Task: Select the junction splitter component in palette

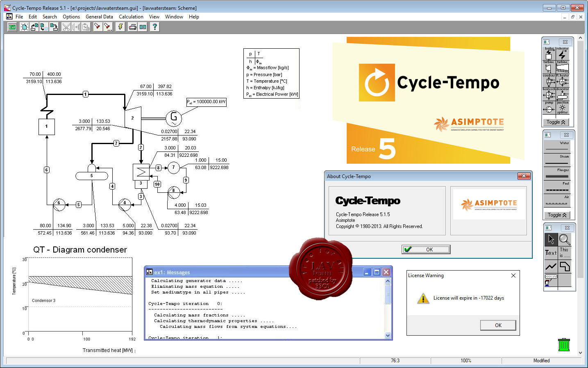Action: point(563,108)
